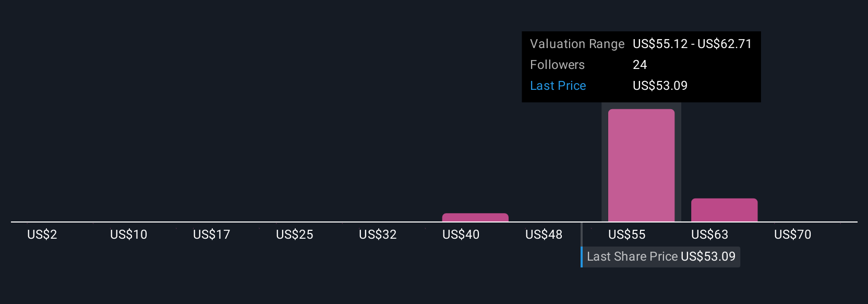Click the US$48 axis label
Screen dimensions: 868x304
pyautogui.click(x=544, y=235)
